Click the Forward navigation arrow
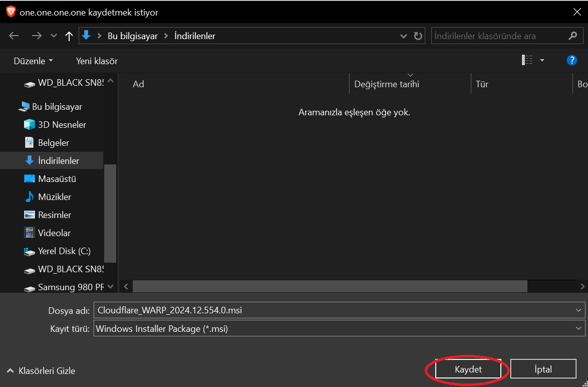588x387 pixels. [x=37, y=36]
